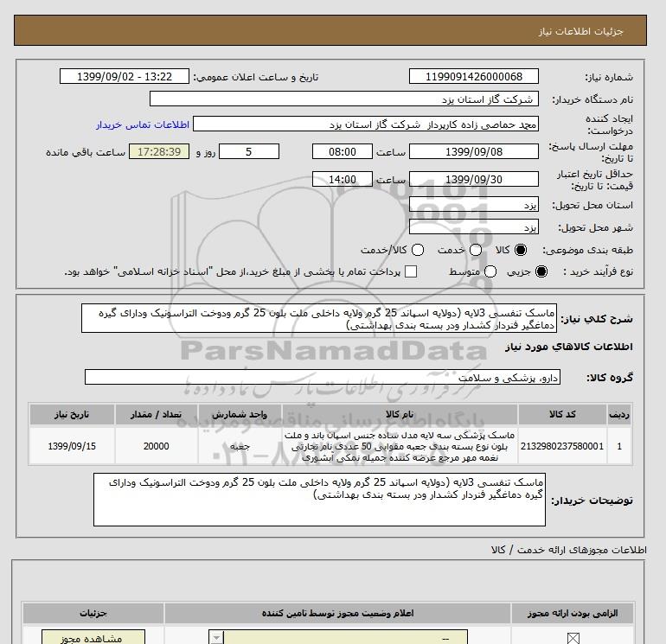
Task: Click the واحد شمارش column header
Action: [240, 414]
